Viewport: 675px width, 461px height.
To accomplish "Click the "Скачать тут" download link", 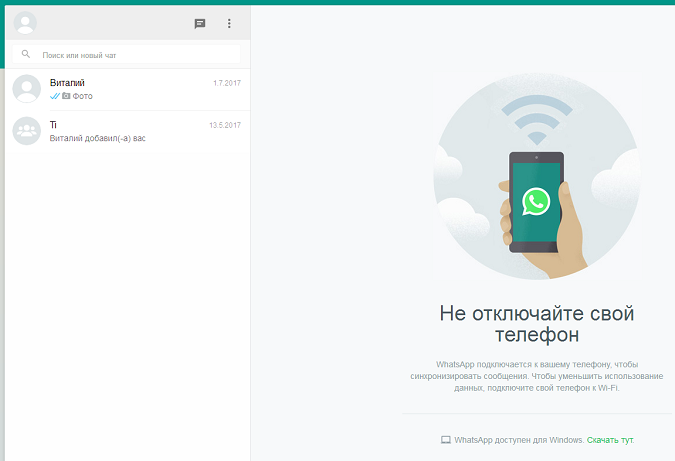I will coord(610,440).
